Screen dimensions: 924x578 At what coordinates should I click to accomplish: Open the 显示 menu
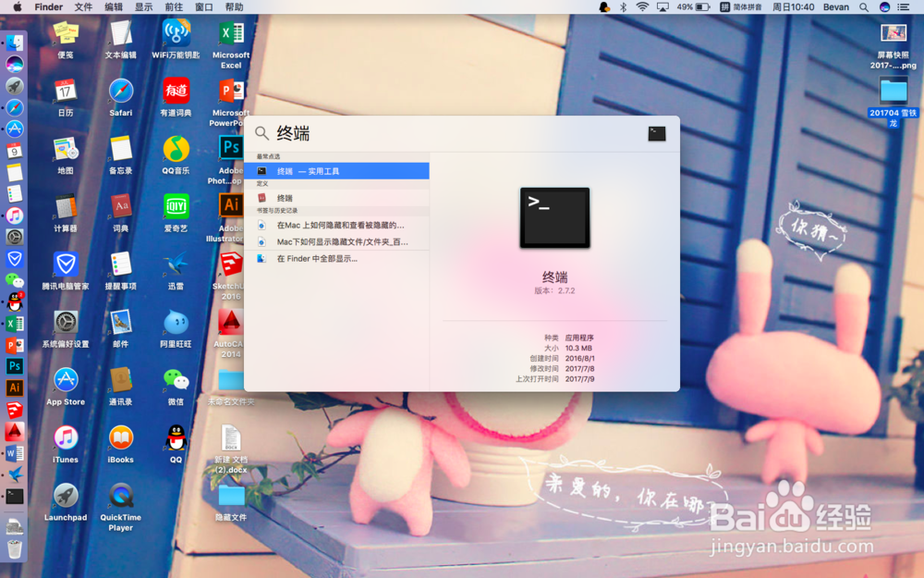pyautogui.click(x=144, y=7)
